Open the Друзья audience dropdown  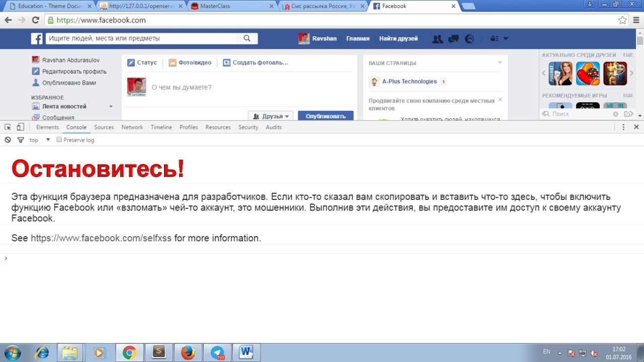271,116
